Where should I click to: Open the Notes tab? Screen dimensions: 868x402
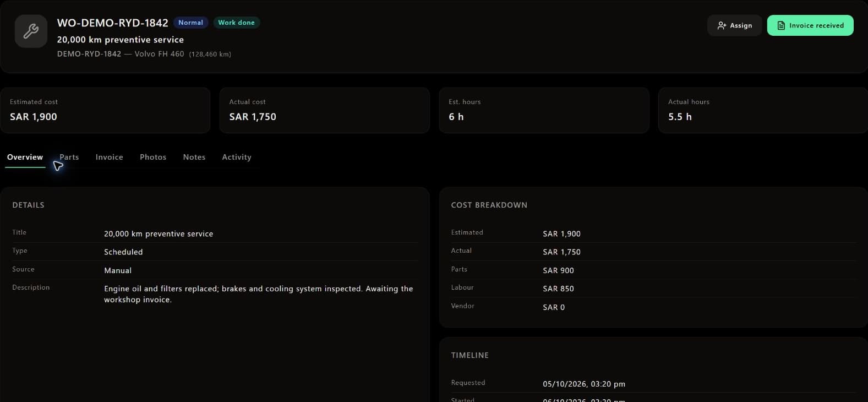(194, 157)
